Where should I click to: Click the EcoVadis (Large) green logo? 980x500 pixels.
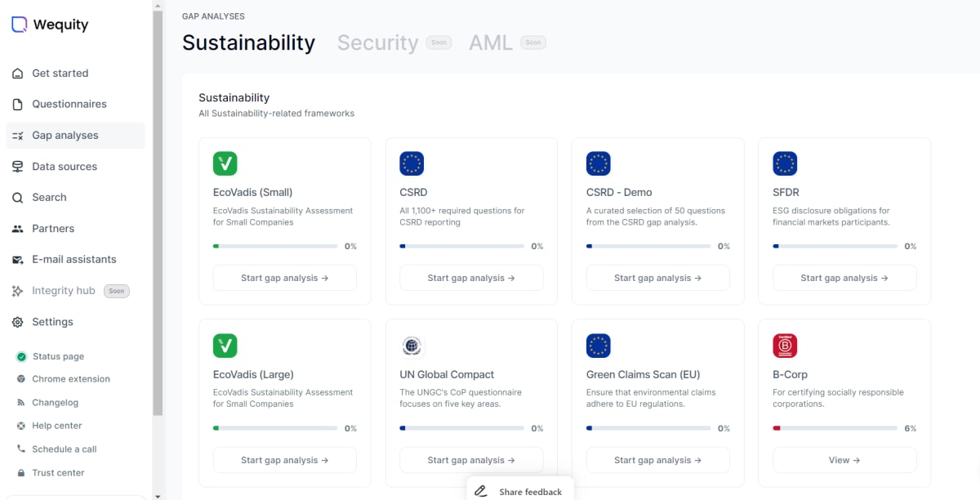click(225, 346)
